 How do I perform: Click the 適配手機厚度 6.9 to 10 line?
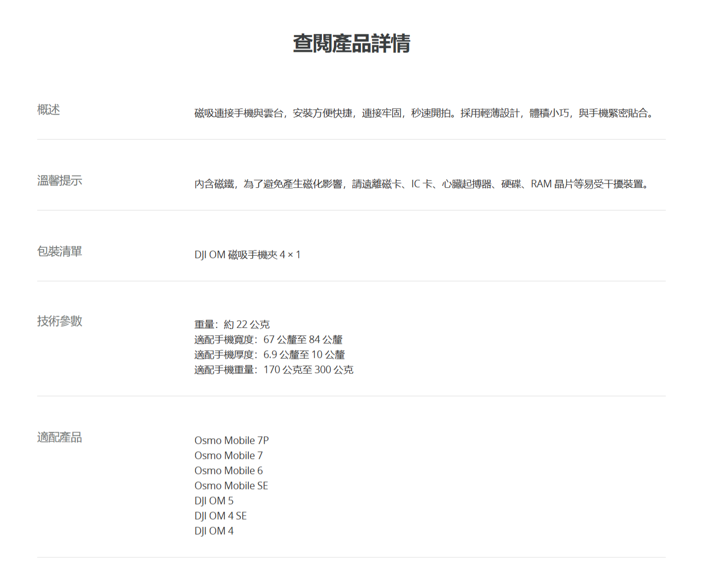click(x=270, y=355)
